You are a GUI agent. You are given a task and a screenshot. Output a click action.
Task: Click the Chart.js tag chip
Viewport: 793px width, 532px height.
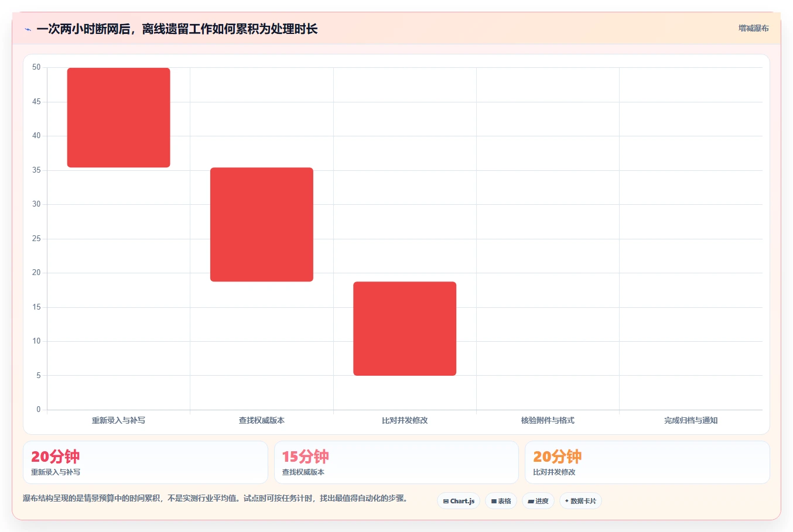click(x=459, y=501)
